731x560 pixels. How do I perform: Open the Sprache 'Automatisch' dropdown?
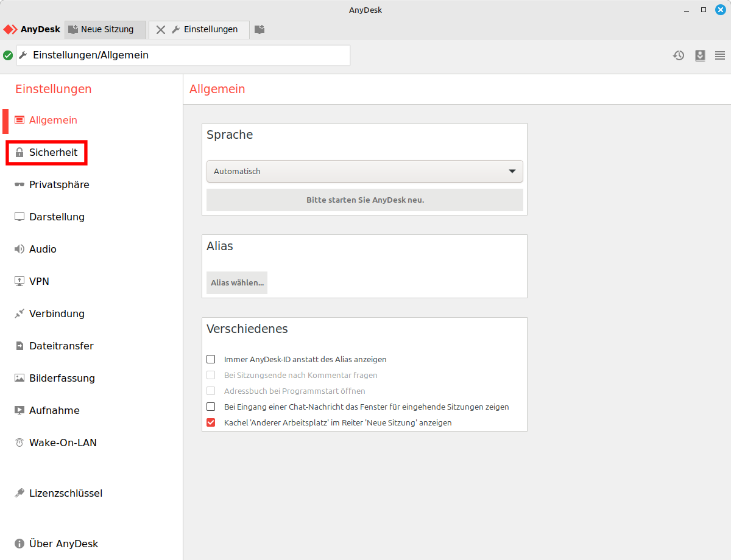365,171
